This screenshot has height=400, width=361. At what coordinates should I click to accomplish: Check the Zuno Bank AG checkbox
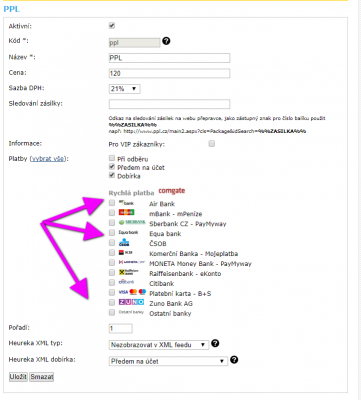click(x=112, y=302)
